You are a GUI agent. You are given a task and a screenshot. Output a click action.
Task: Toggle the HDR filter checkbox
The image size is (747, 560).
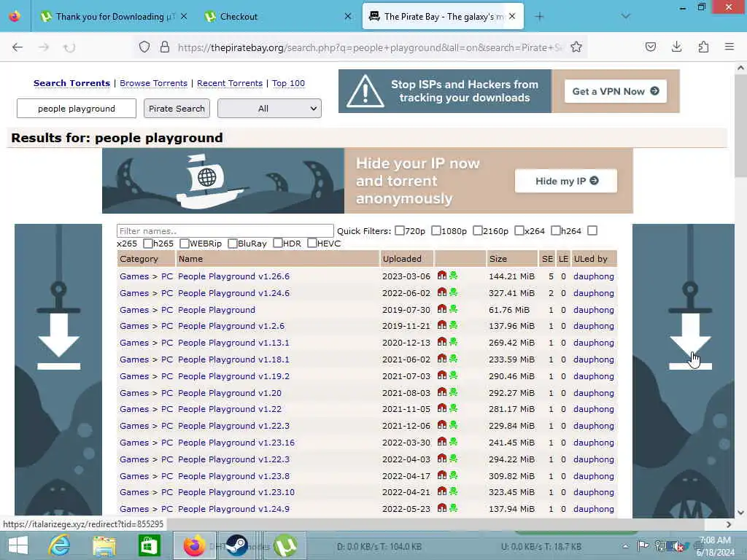click(278, 244)
